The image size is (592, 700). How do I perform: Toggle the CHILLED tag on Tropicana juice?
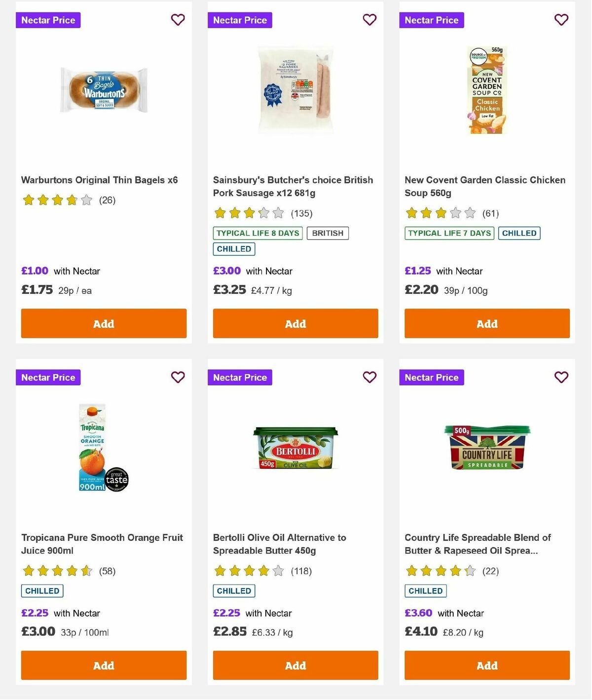[x=42, y=591]
